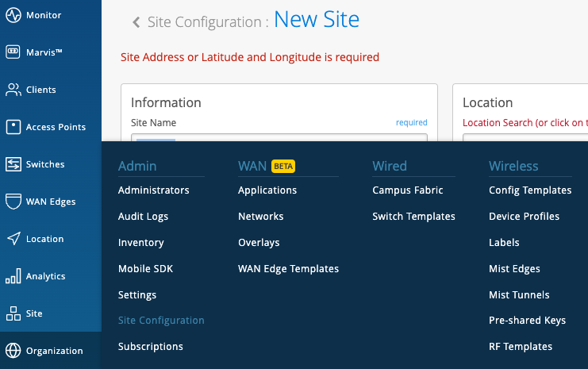Click the Campus Fabric link
Screen dimensions: 588x369
pyautogui.click(x=407, y=190)
